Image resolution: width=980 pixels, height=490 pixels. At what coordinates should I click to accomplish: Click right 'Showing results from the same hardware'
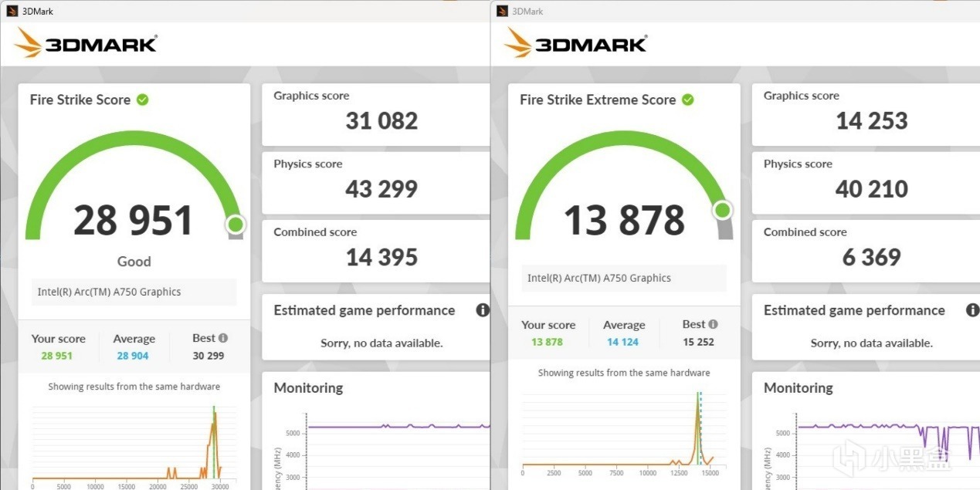click(624, 373)
